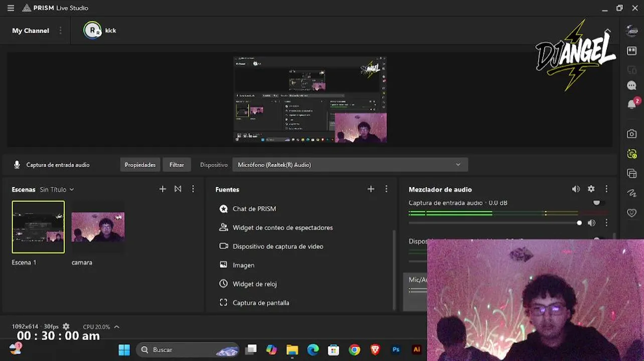Click the camera snapshot icon in sidebar
The width and height of the screenshot is (644, 361).
(632, 134)
